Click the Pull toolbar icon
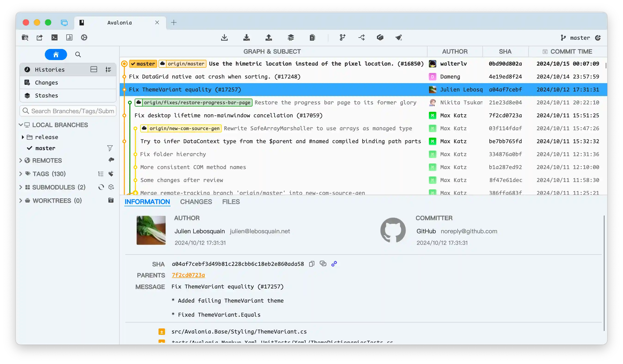Image resolution: width=623 pixels, height=364 pixels. point(246,38)
